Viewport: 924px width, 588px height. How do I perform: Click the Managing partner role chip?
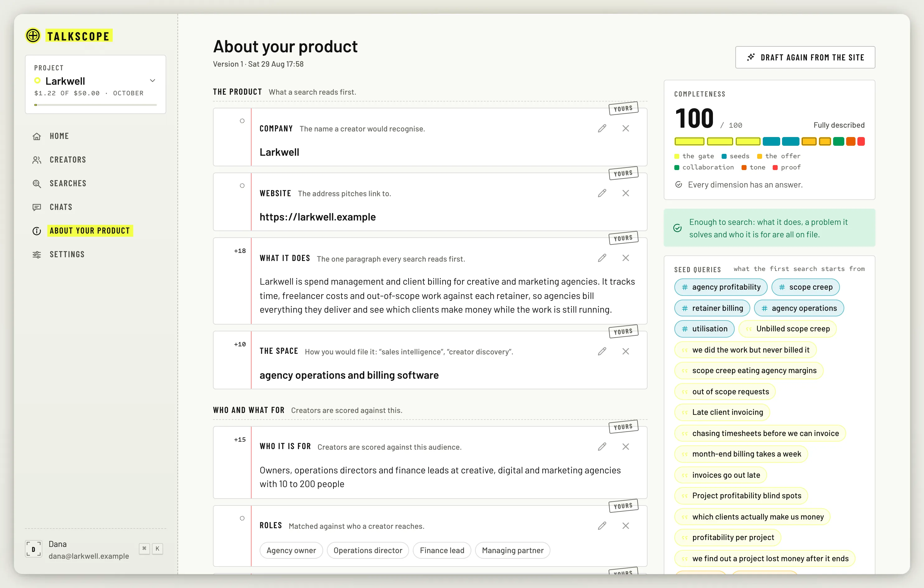tap(513, 550)
